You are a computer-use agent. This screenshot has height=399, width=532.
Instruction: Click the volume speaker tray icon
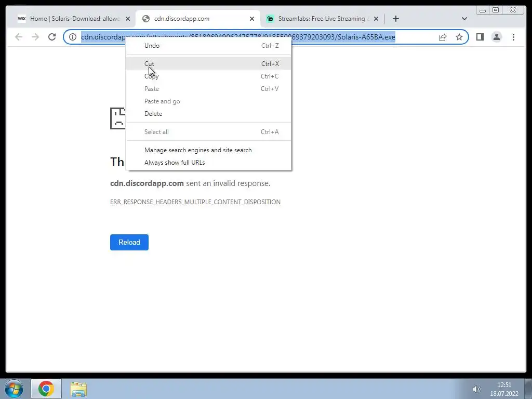(477, 389)
